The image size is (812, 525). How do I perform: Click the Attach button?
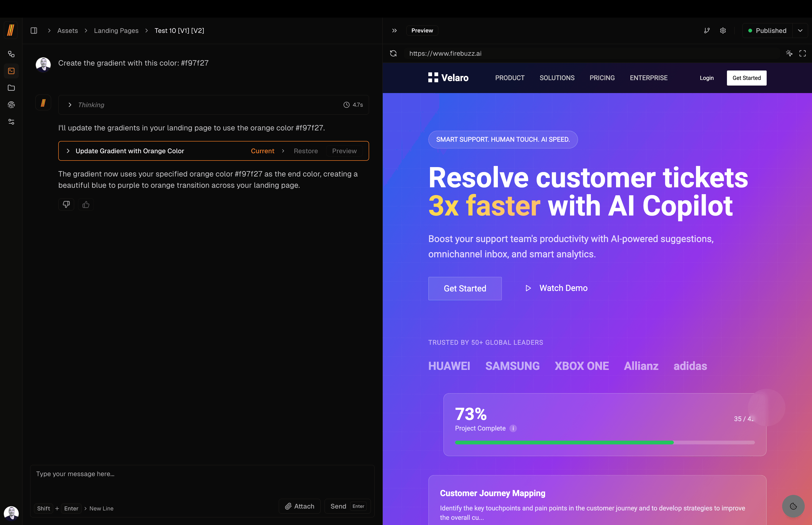pyautogui.click(x=300, y=506)
